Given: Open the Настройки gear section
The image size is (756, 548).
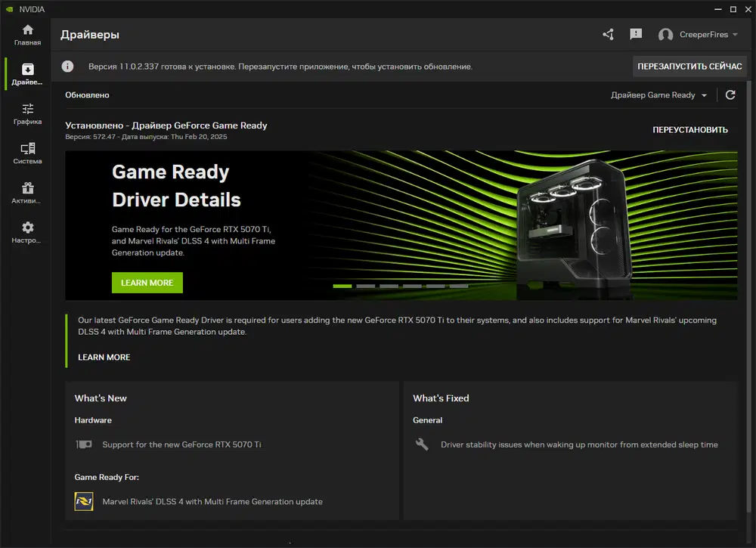Looking at the screenshot, I should (x=27, y=232).
